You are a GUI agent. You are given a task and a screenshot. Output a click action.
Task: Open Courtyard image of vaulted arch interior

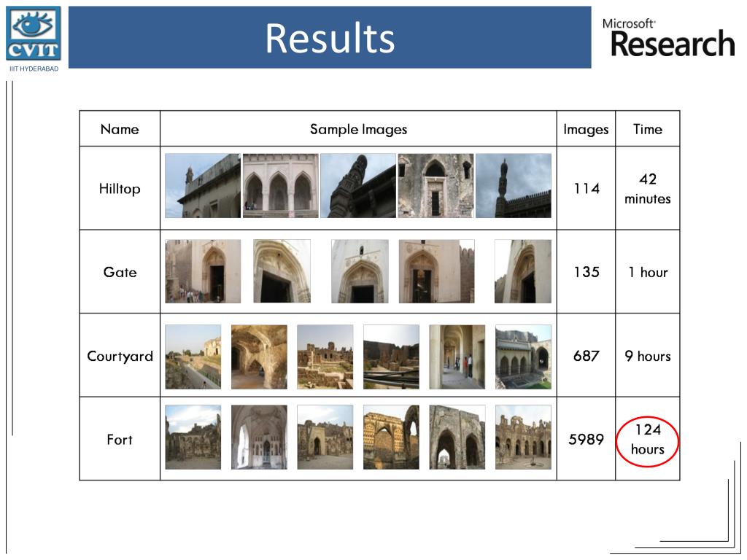click(x=259, y=357)
